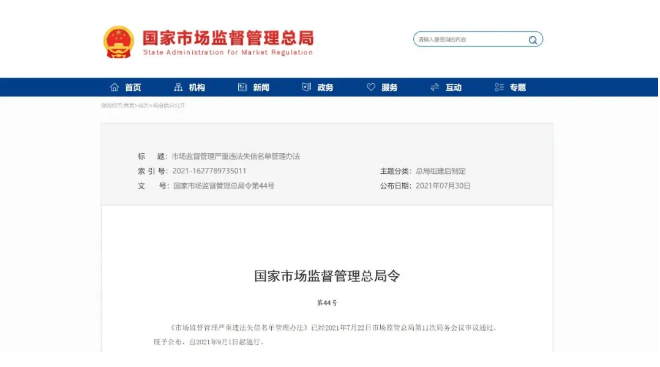Viewport: 660px width, 367px height.
Task: Click the magnifier search icon
Action: (x=533, y=40)
